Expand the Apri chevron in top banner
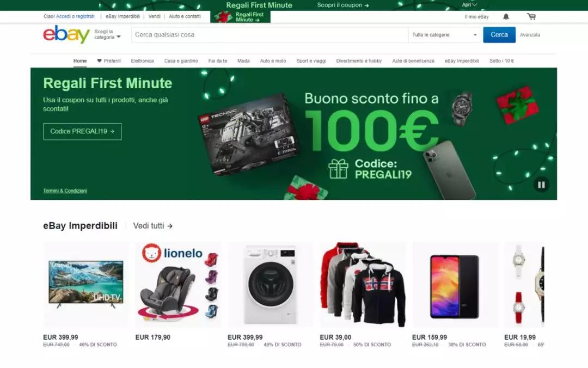The width and height of the screenshot is (588, 368). point(474,5)
